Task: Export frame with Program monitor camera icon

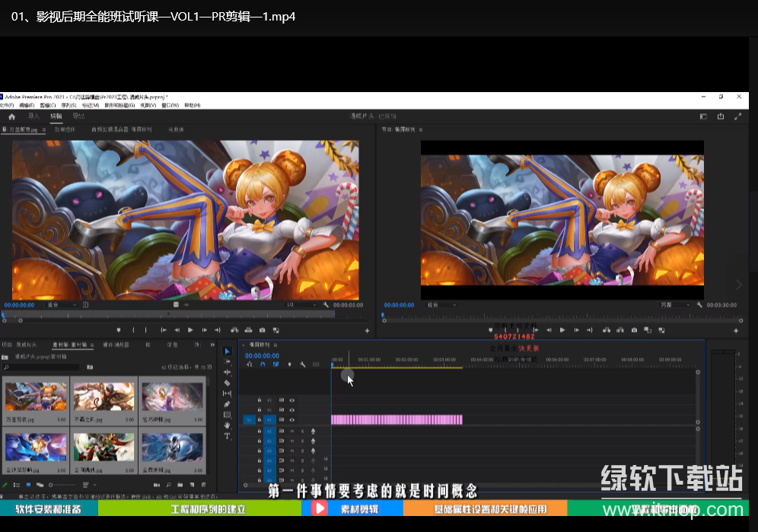Action: coord(634,330)
